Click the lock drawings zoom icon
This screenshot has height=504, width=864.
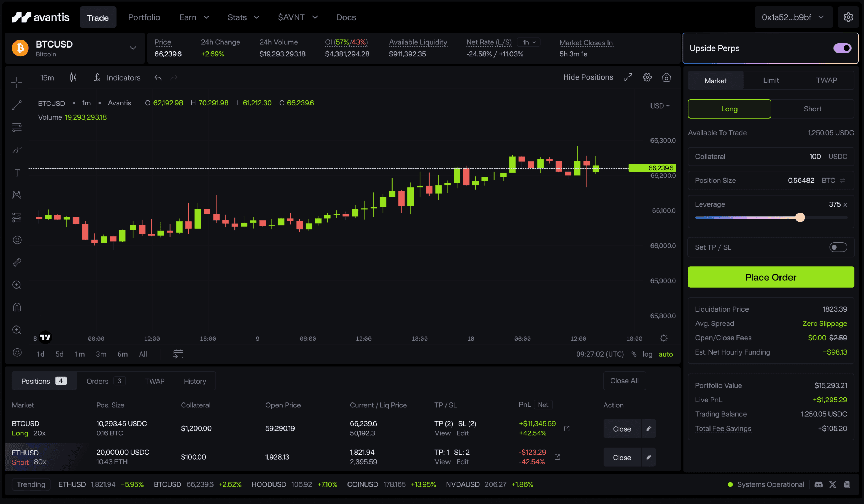click(17, 330)
